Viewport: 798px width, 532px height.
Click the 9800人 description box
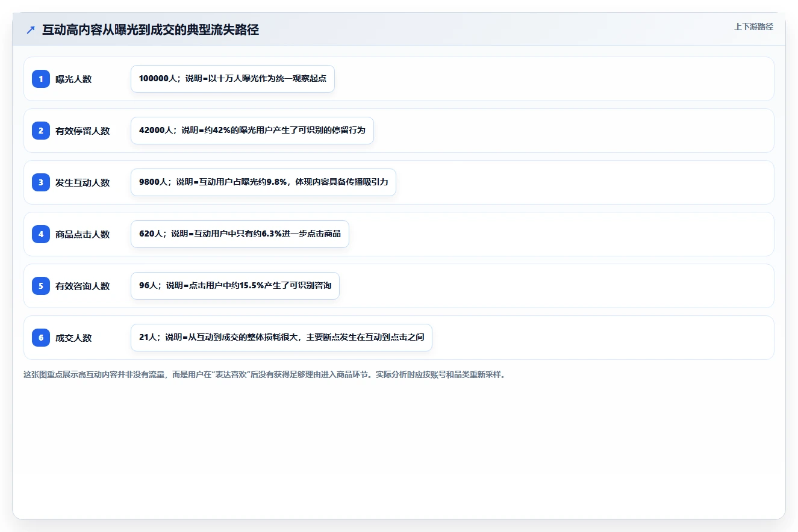(x=263, y=182)
